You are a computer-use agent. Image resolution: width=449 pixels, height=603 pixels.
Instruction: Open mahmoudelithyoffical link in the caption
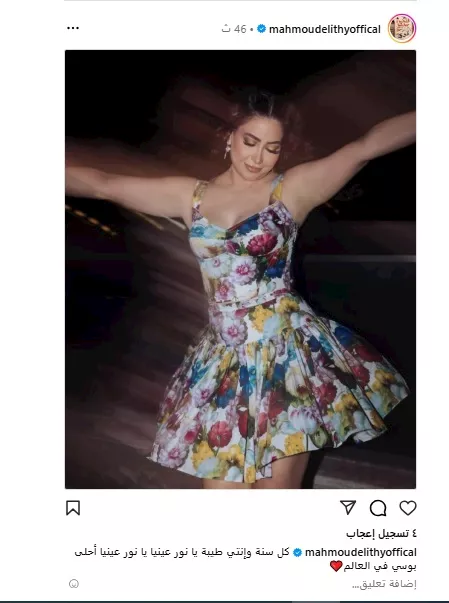tap(361, 553)
